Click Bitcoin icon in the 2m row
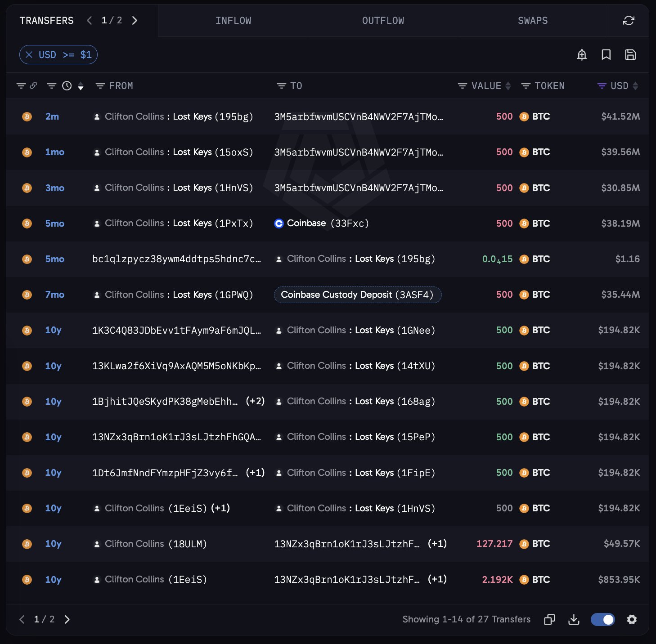The height and width of the screenshot is (644, 656). [27, 116]
